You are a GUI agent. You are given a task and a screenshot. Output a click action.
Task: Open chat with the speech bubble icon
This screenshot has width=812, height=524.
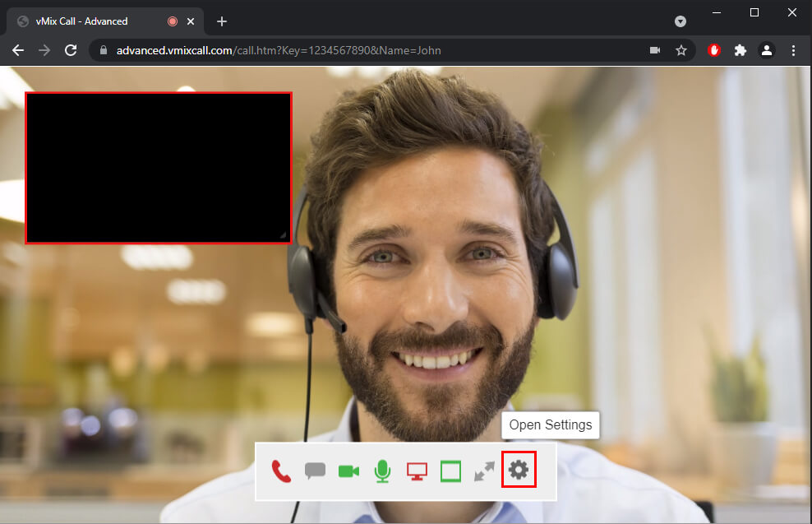[x=315, y=471]
